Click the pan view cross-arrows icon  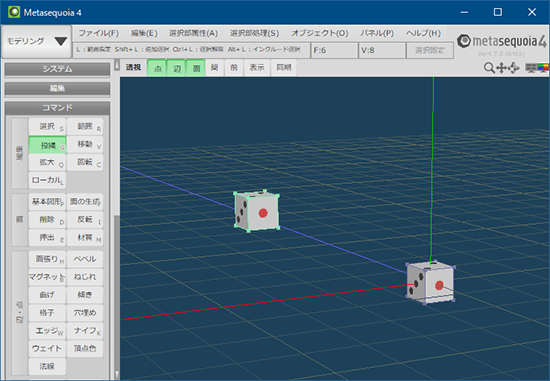click(x=502, y=68)
